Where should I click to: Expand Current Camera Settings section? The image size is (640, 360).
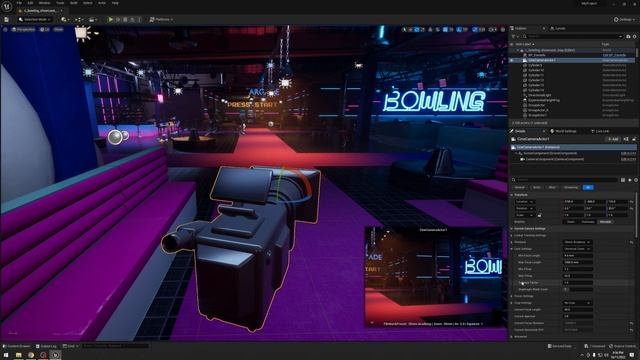512,229
